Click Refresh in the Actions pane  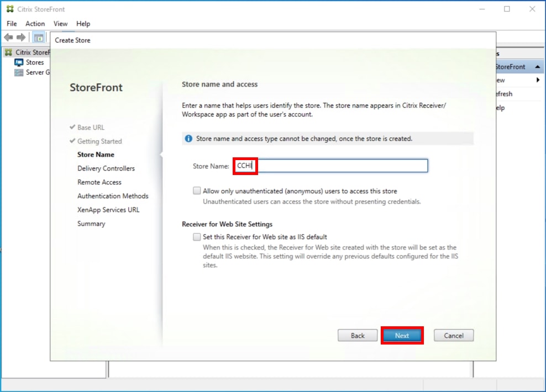(x=504, y=94)
